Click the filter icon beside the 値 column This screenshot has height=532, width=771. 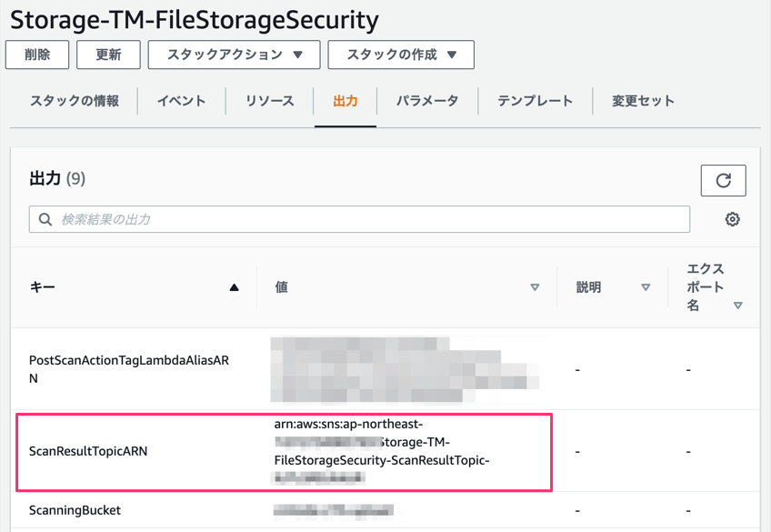[535, 287]
